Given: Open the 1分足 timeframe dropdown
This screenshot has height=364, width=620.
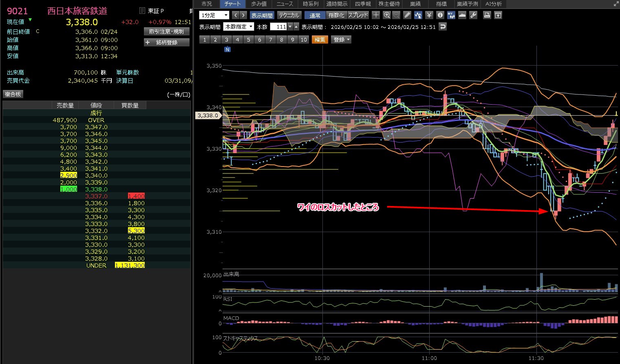Looking at the screenshot, I should [214, 15].
